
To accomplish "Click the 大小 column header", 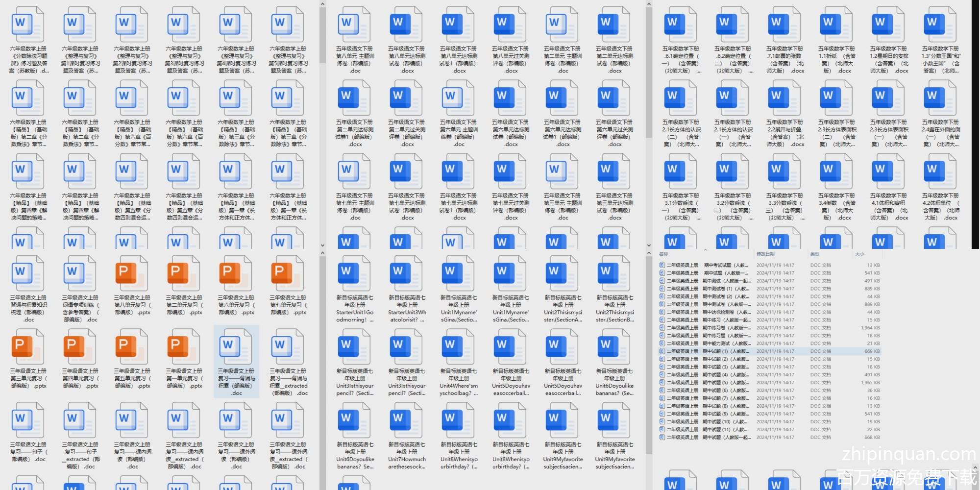I will (x=860, y=254).
